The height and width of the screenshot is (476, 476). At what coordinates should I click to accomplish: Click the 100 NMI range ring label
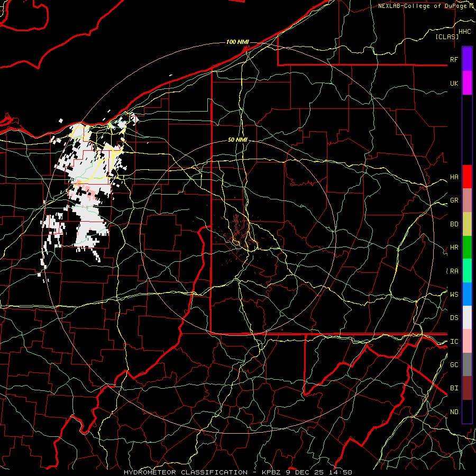click(x=237, y=42)
